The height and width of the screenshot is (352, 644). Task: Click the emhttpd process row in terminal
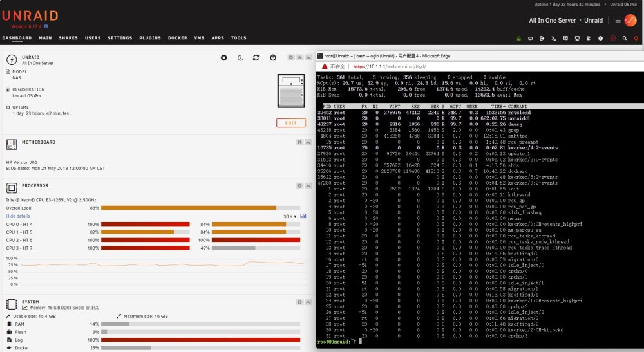(480, 136)
